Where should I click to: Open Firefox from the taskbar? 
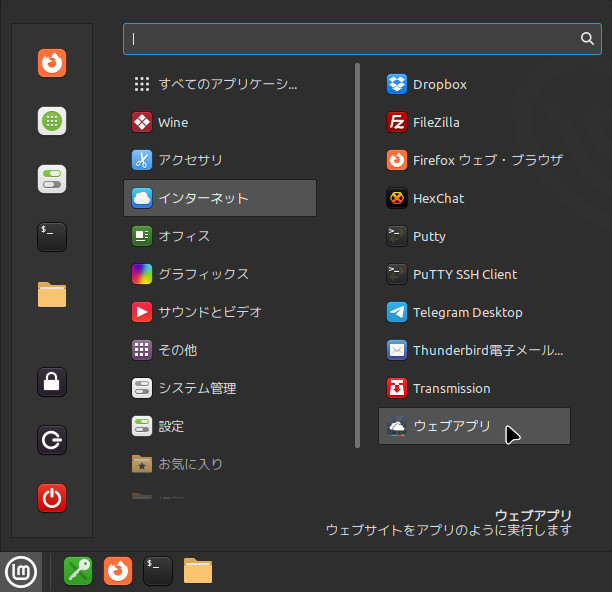pos(118,571)
